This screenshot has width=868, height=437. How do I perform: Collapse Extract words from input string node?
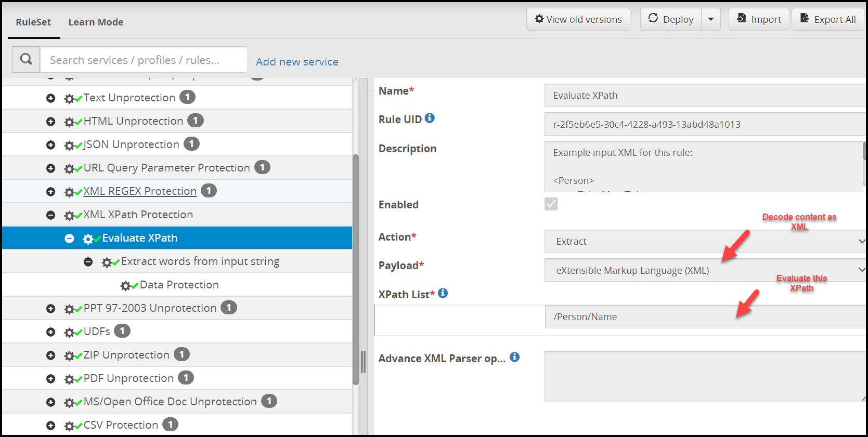(88, 262)
